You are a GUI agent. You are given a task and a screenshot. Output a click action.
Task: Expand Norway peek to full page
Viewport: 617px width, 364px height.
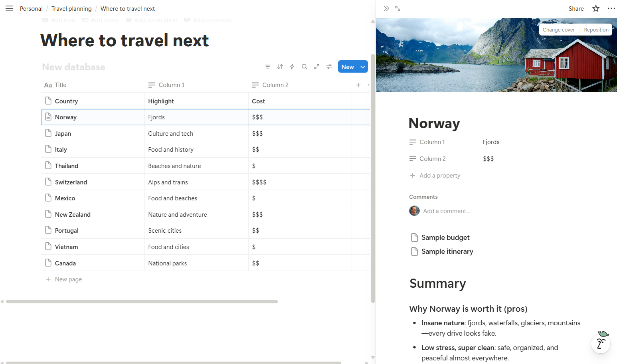click(x=397, y=8)
